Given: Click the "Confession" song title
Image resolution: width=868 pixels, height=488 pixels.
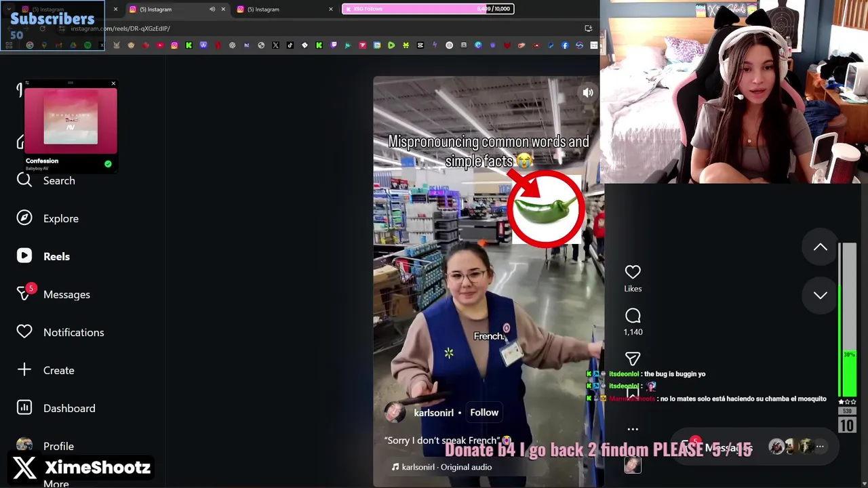Looking at the screenshot, I should (x=42, y=161).
